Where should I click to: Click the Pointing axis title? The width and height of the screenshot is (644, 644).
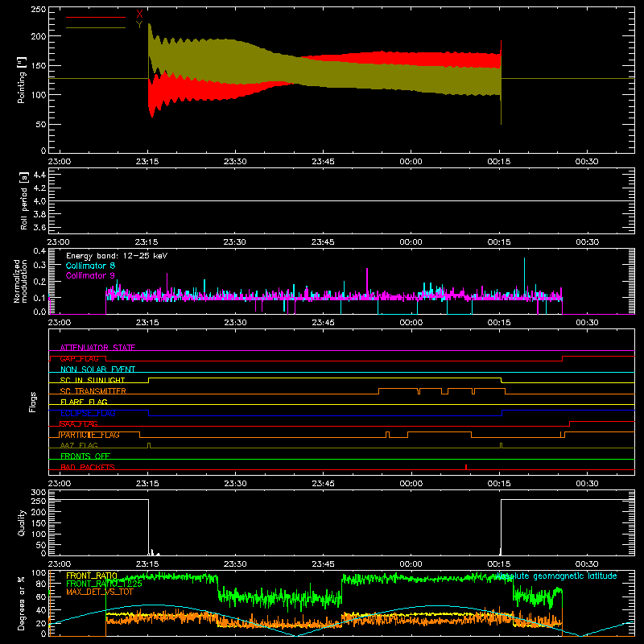point(22,80)
